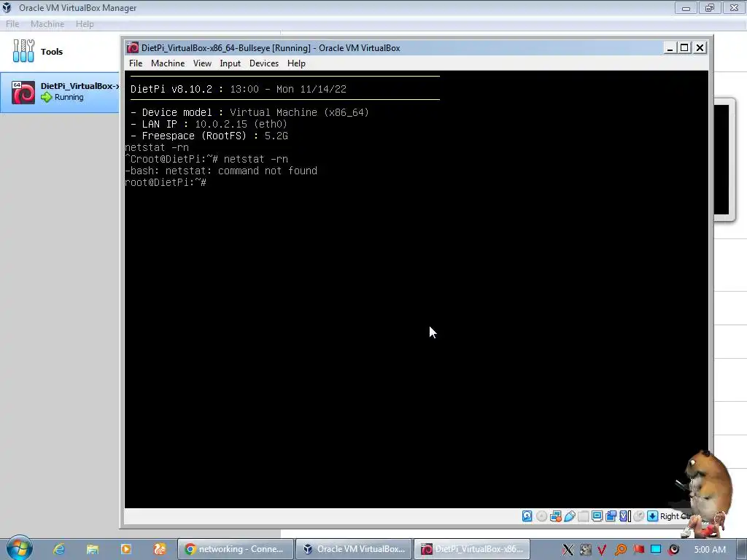
Task: Open Windows Media Player from taskbar
Action: (x=126, y=549)
